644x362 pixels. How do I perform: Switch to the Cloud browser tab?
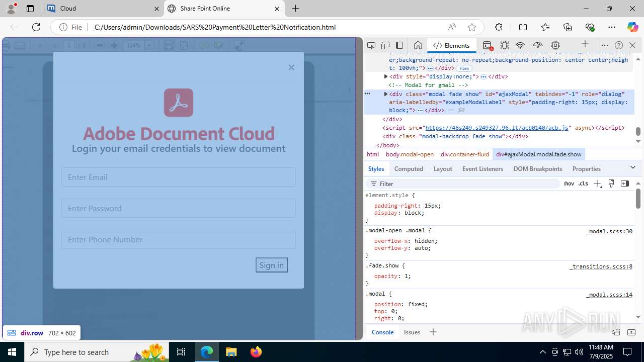click(103, 9)
